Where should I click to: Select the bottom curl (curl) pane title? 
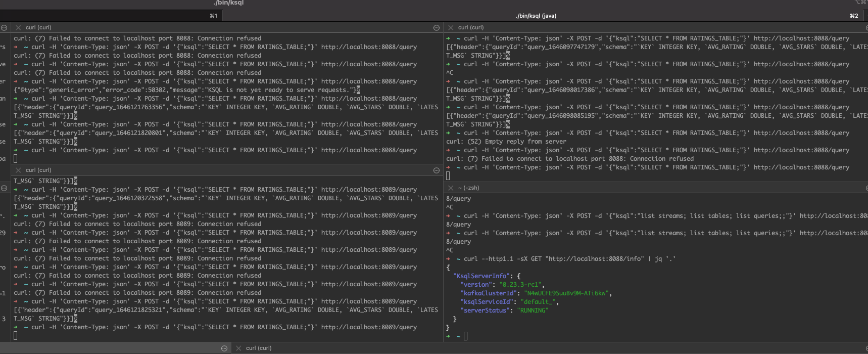tap(259, 348)
